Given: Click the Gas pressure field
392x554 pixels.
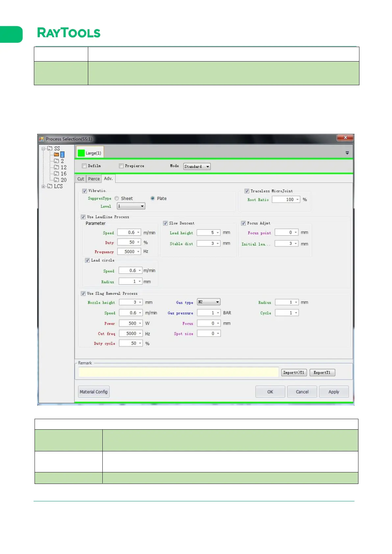Looking at the screenshot, I should [x=209, y=313].
